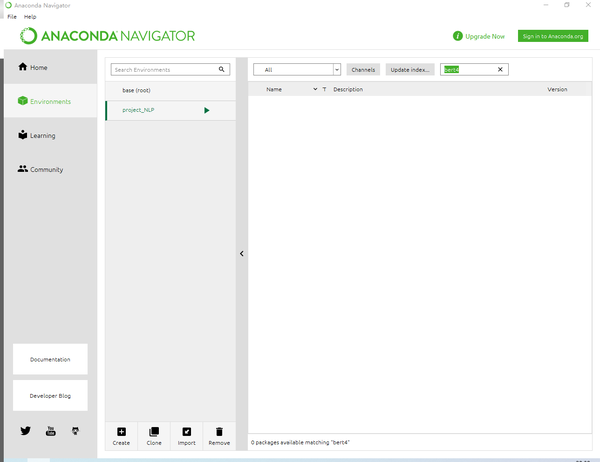Sort packages by Name column arrow
This screenshot has width=600, height=462.
point(315,89)
